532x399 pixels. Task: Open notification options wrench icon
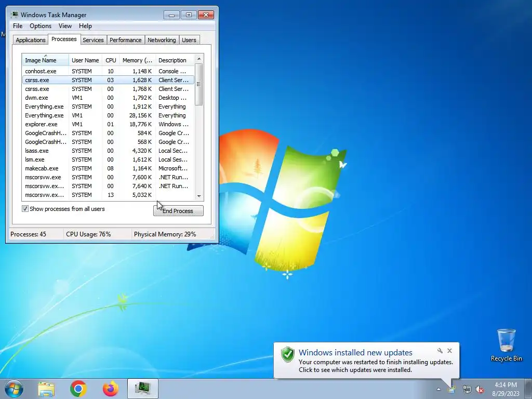coord(440,351)
